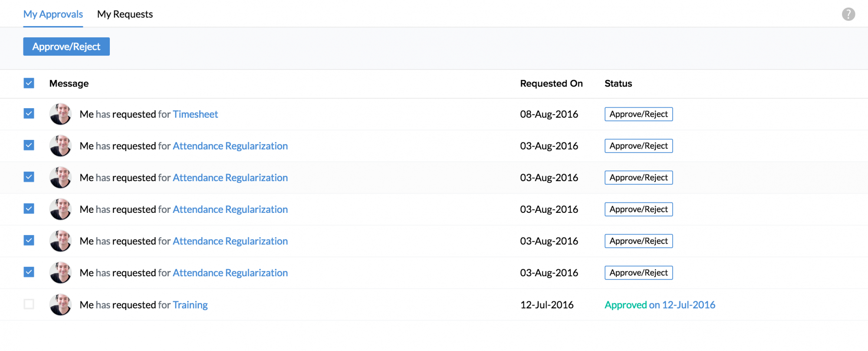Open the Timesheet link
The height and width of the screenshot is (351, 868).
click(195, 114)
